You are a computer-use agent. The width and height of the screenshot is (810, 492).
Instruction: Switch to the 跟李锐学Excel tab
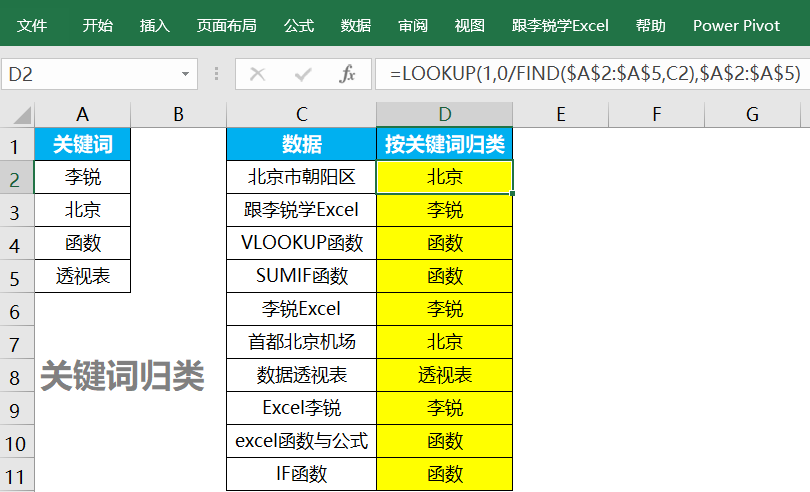pyautogui.click(x=560, y=25)
